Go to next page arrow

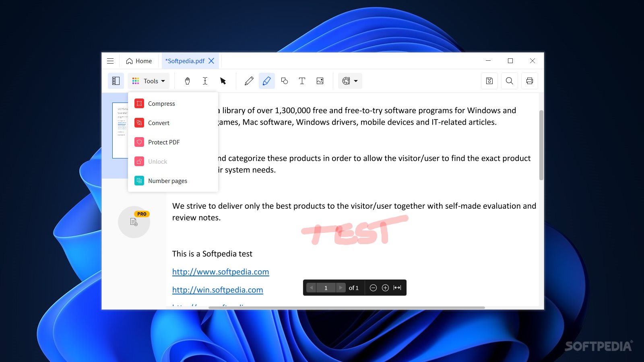341,288
